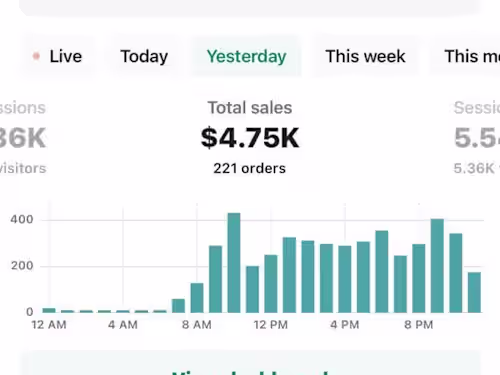The width and height of the screenshot is (500, 375).
Task: Open the This week tab
Action: [365, 56]
